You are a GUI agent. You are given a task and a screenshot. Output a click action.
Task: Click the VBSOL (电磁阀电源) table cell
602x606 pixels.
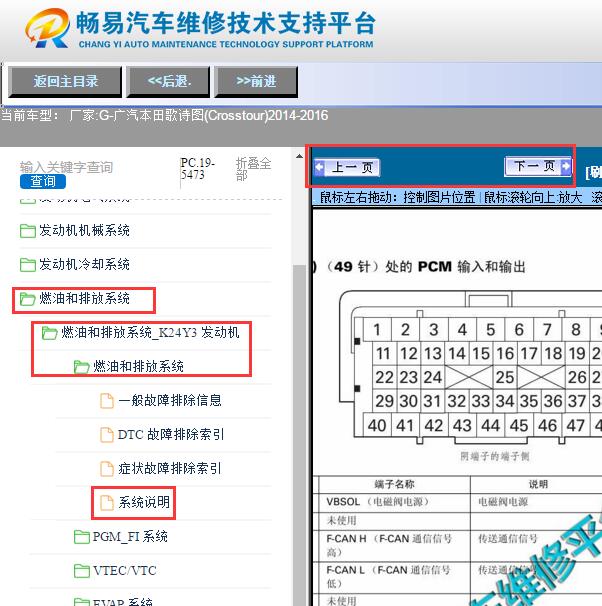point(394,502)
